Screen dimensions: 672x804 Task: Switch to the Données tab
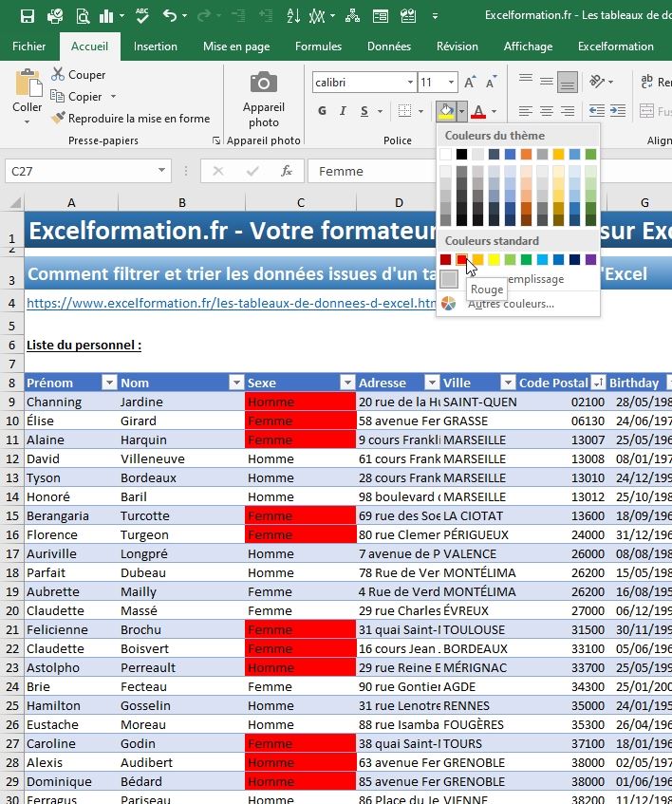coord(389,47)
